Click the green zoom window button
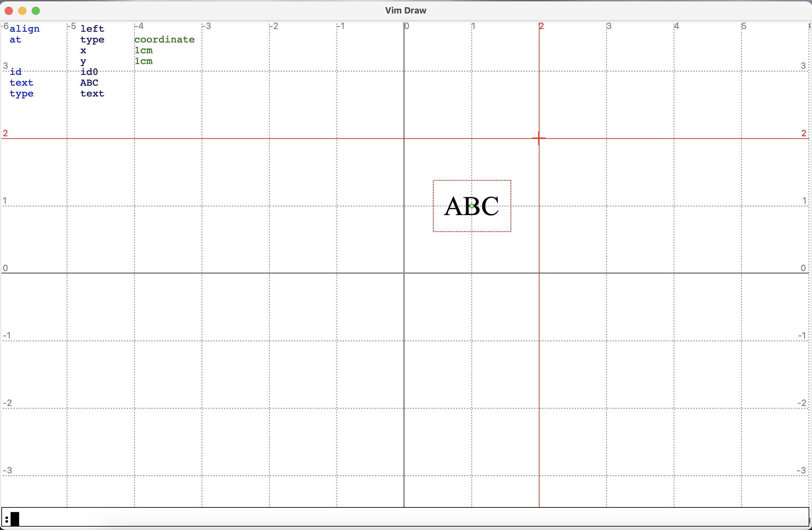This screenshot has width=812, height=530. [36, 11]
